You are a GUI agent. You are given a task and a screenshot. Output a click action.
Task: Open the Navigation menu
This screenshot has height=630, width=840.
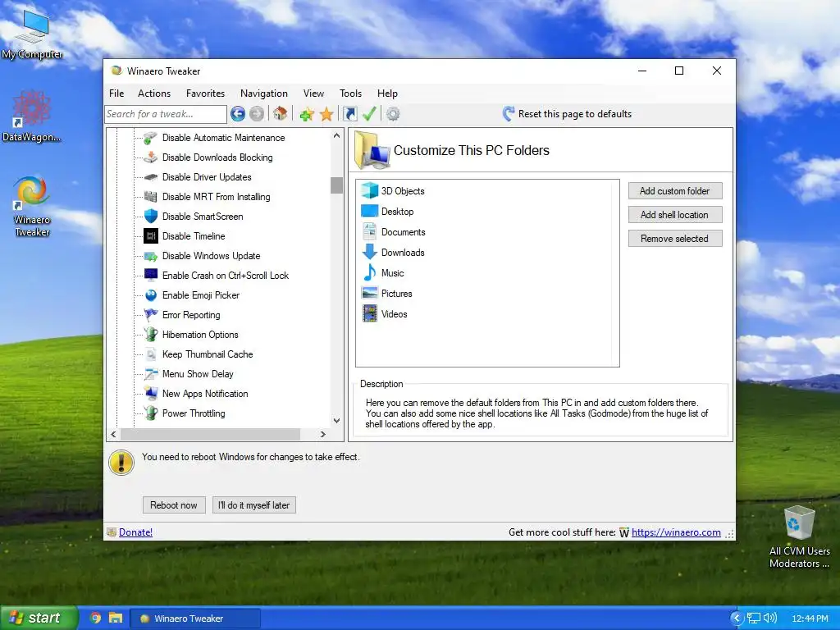263,94
